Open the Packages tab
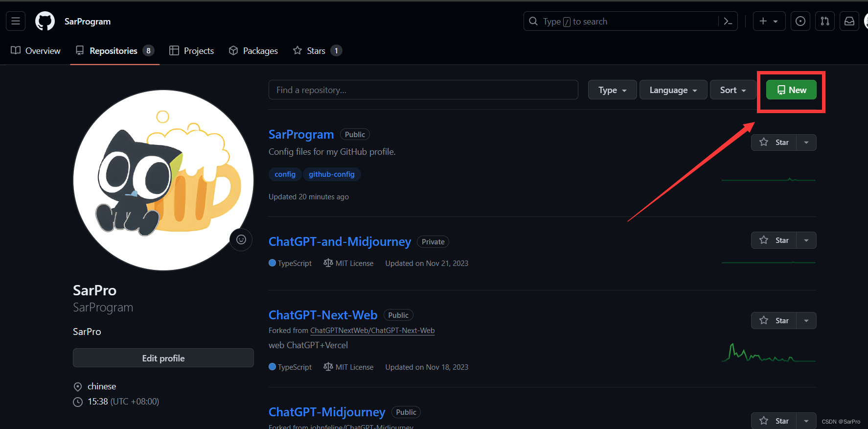 click(253, 51)
